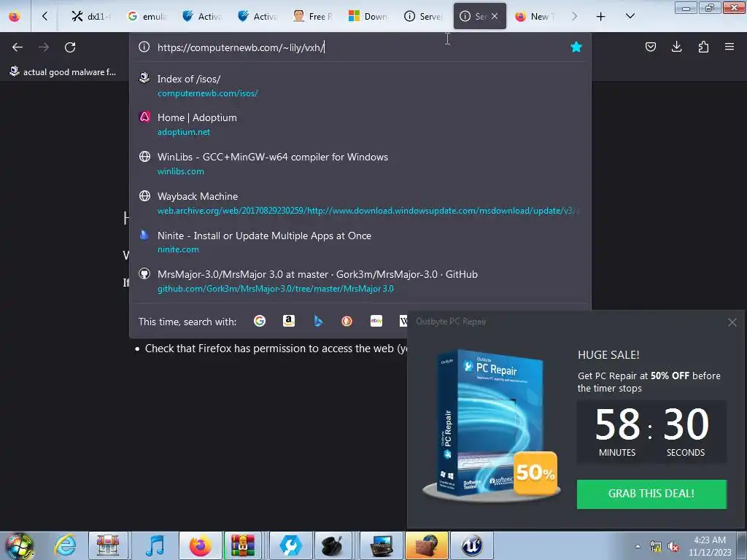
Task: Open the clock showing 4:23 AM
Action: (x=710, y=545)
